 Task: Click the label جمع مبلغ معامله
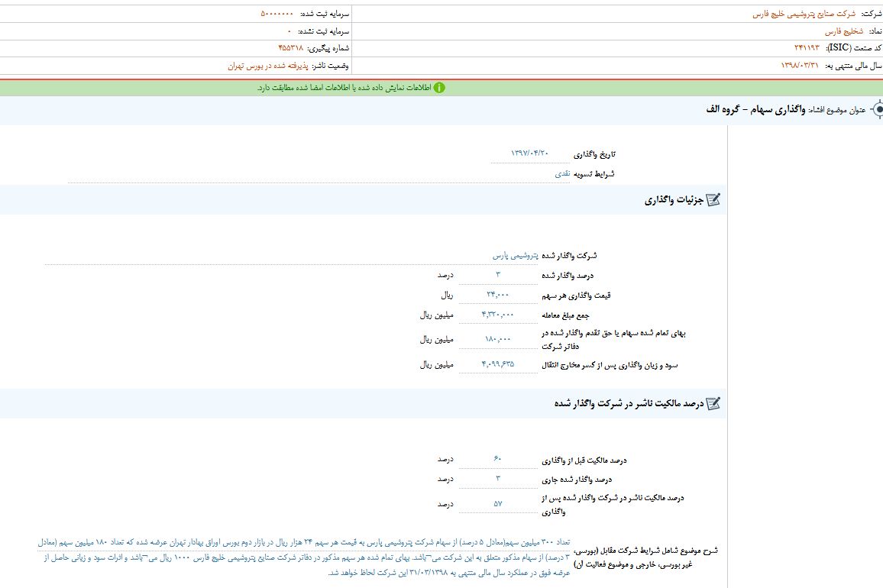[565, 315]
